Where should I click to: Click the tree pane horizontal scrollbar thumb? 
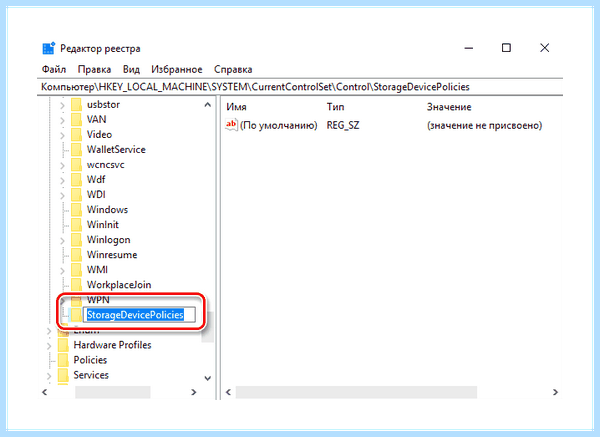click(x=112, y=392)
